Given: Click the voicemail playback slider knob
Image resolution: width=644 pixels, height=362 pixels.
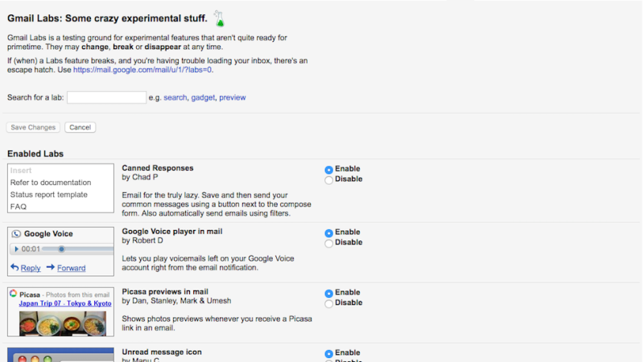Looking at the screenshot, I should pyautogui.click(x=61, y=249).
